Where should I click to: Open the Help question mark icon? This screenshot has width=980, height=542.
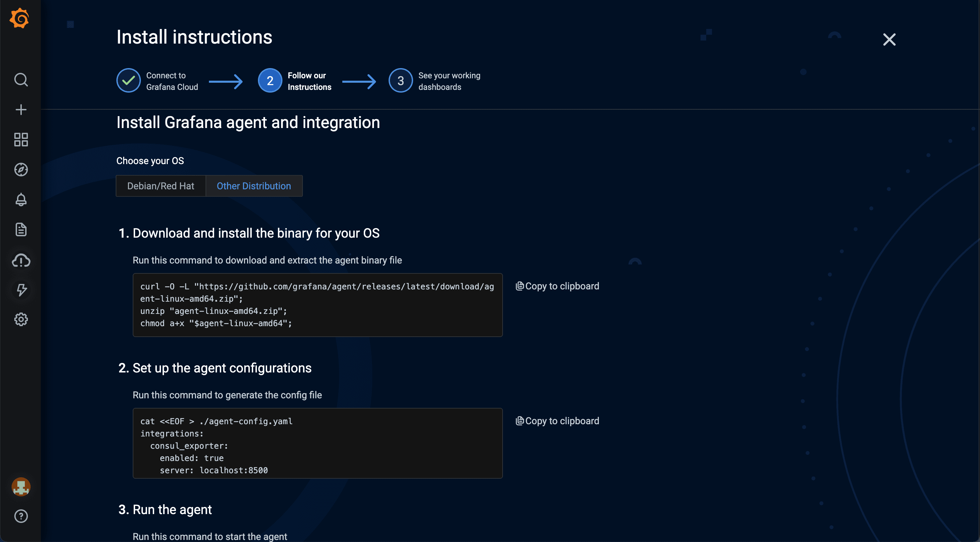click(21, 516)
